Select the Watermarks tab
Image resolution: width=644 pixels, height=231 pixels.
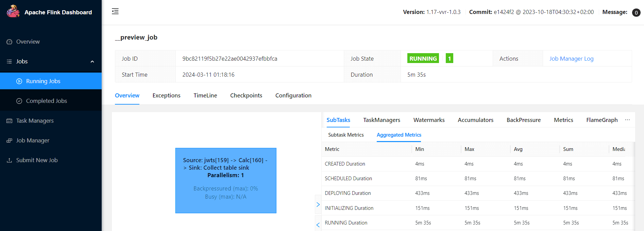pyautogui.click(x=429, y=120)
